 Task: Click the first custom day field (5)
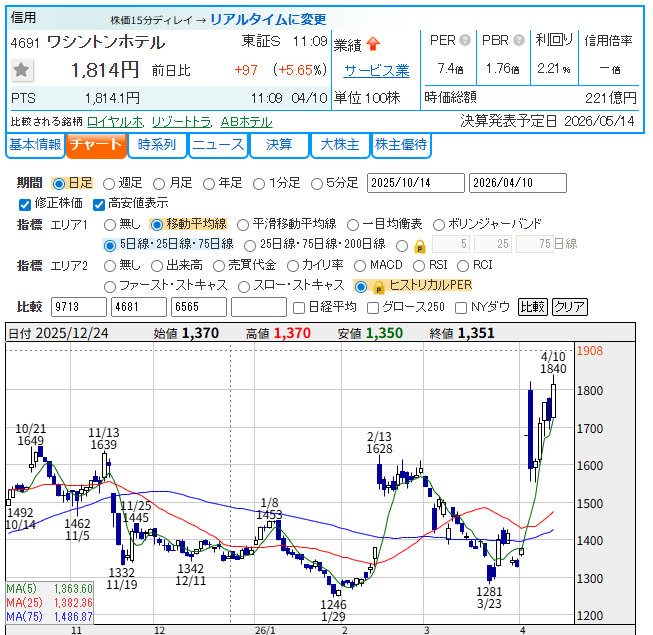(x=451, y=244)
